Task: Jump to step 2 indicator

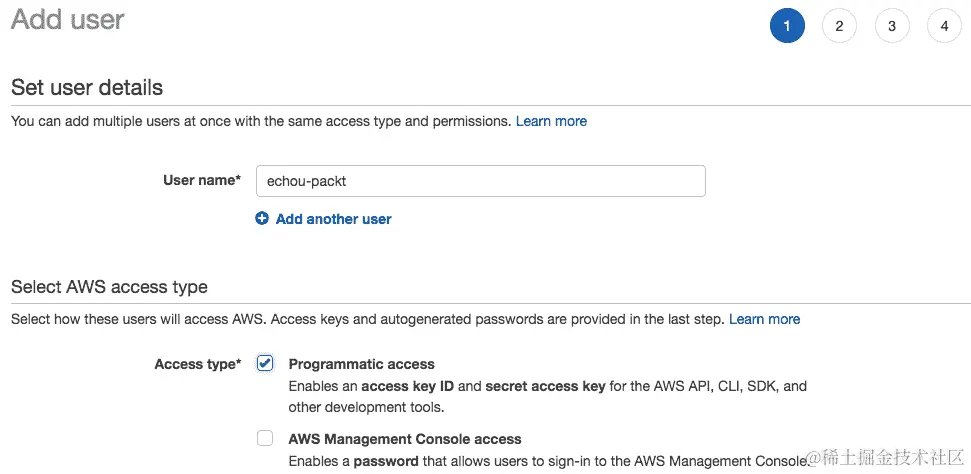Action: click(839, 26)
